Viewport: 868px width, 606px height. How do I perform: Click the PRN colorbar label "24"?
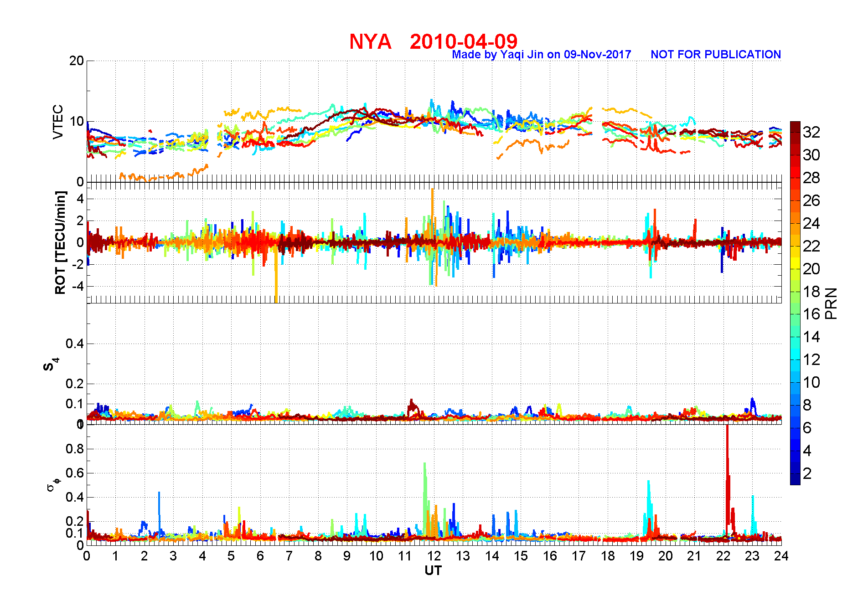click(x=811, y=223)
